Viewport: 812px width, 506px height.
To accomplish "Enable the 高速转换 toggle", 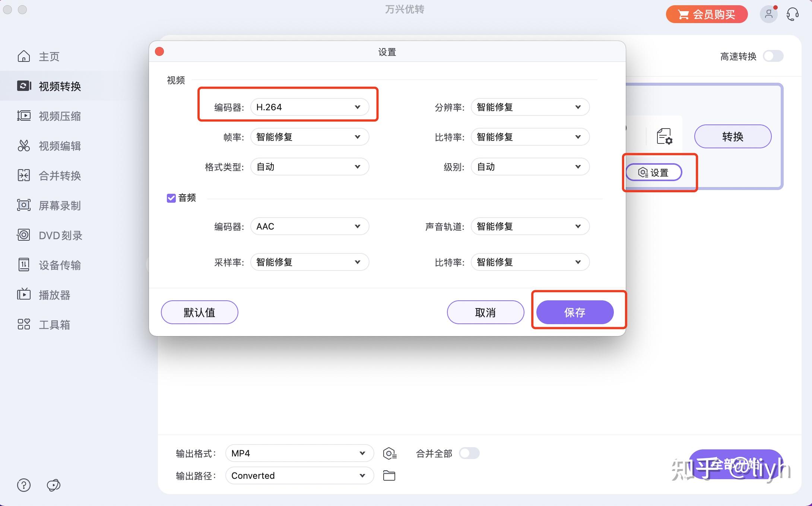I will click(x=773, y=56).
